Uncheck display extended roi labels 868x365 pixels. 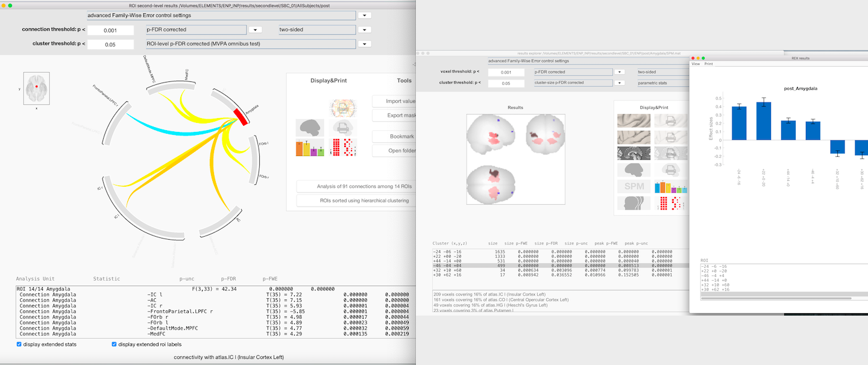115,345
